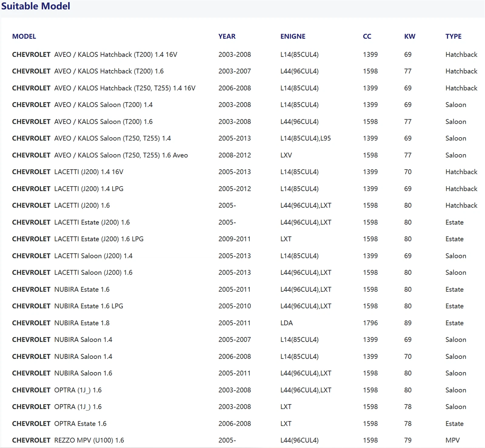Click power '78' in OPTRA Estate row
Screen dimensions: 485x448
(x=408, y=424)
